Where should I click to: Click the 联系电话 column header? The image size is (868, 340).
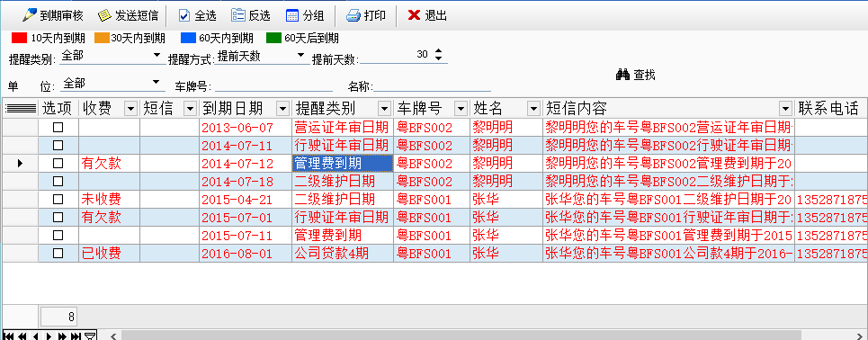[830, 108]
